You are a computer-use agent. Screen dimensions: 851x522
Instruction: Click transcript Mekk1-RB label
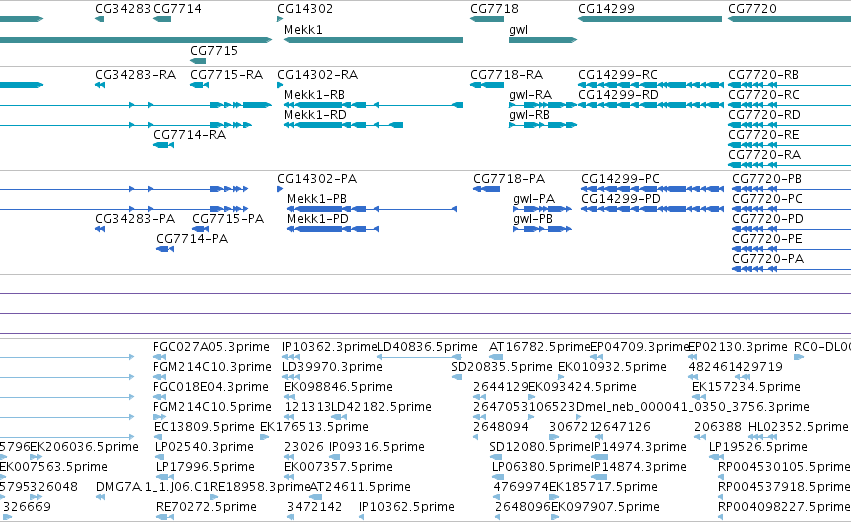[315, 95]
